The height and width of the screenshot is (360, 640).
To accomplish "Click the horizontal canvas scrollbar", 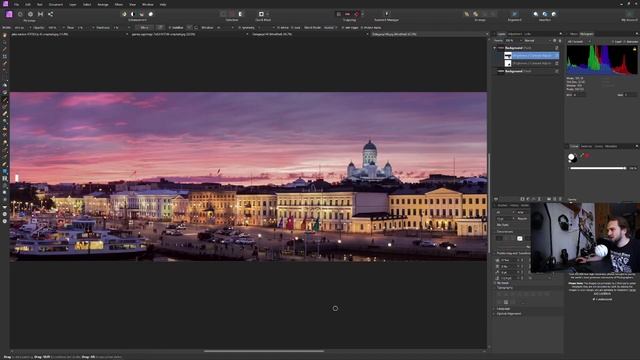I will pyautogui.click(x=264, y=351).
